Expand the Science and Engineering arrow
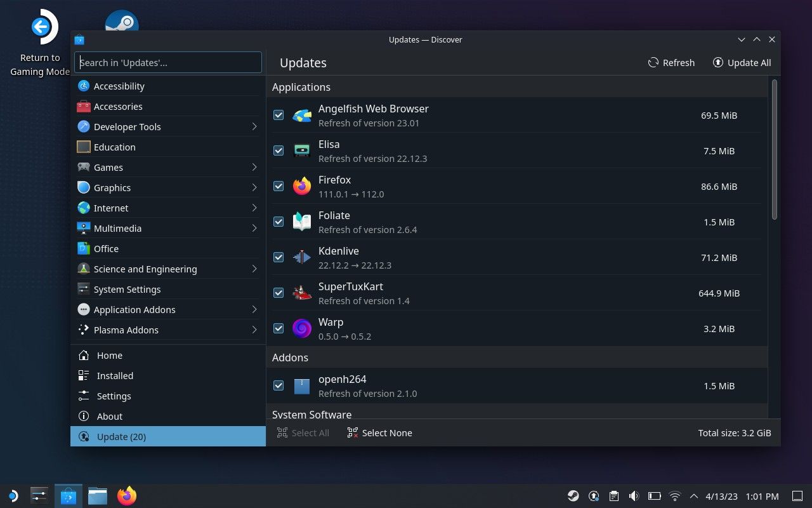Image resolution: width=812 pixels, height=508 pixels. pyautogui.click(x=254, y=269)
